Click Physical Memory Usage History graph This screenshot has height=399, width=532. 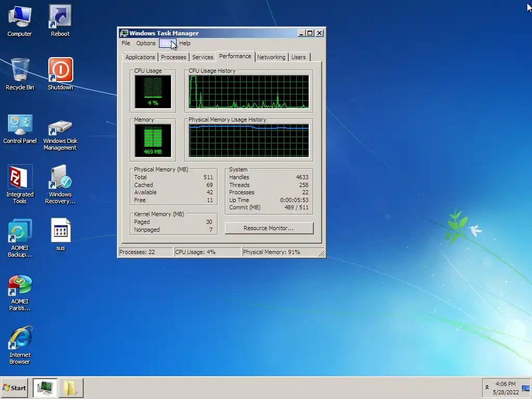(249, 140)
